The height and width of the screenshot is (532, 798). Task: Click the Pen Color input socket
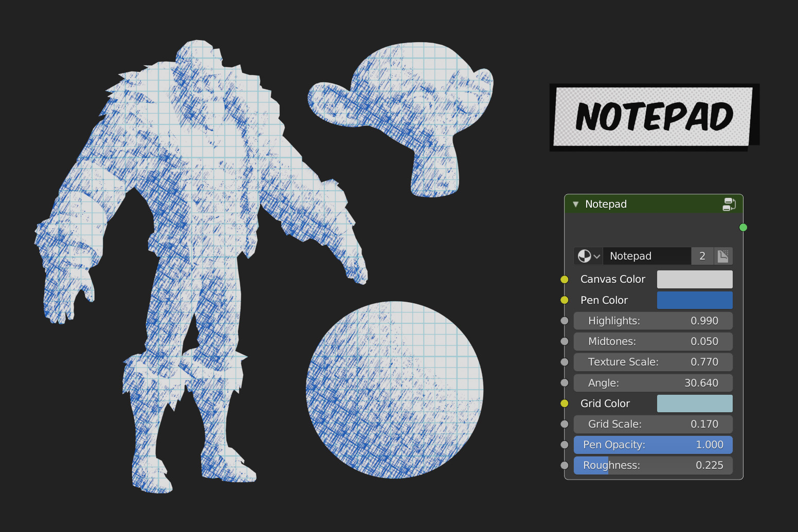tap(565, 300)
